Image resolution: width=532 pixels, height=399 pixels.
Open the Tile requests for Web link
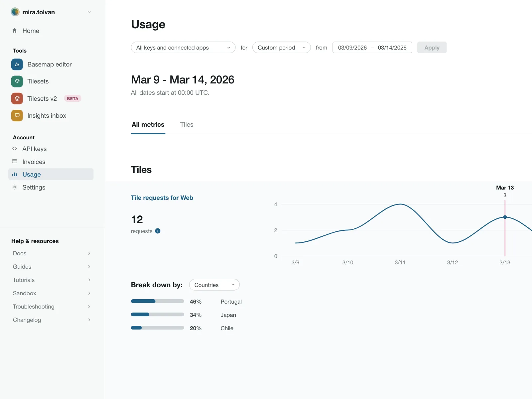pos(162,198)
